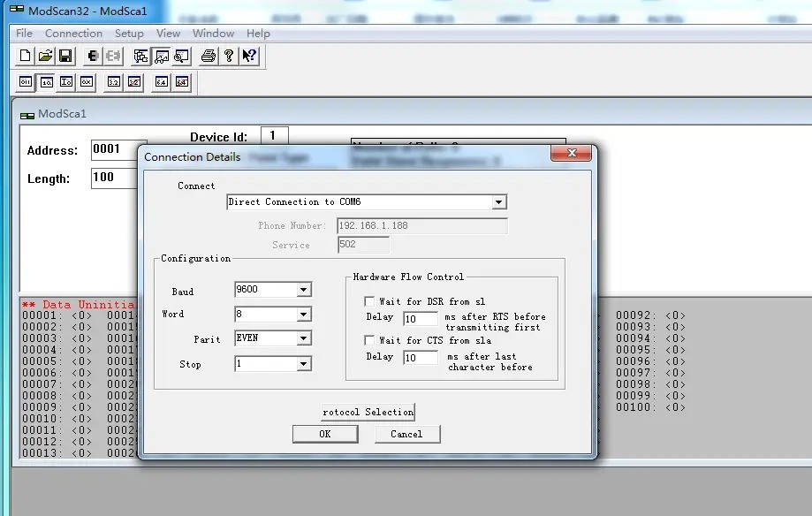812x516 pixels.
Task: Open the Connection menu
Action: (x=73, y=34)
